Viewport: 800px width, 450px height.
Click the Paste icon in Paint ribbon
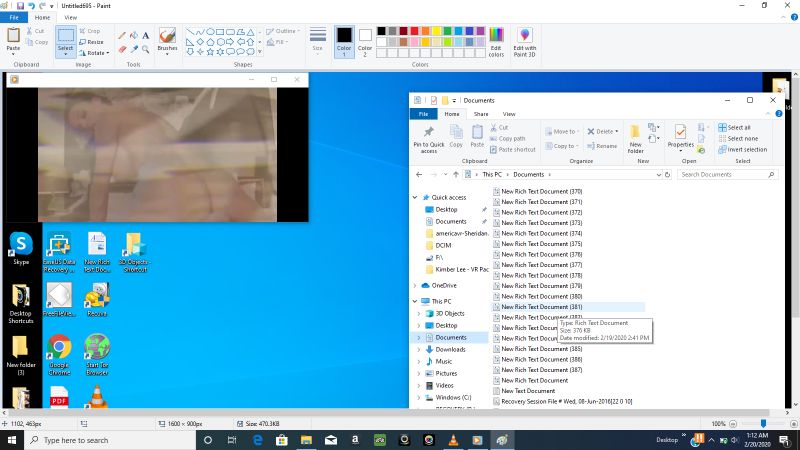[13, 35]
